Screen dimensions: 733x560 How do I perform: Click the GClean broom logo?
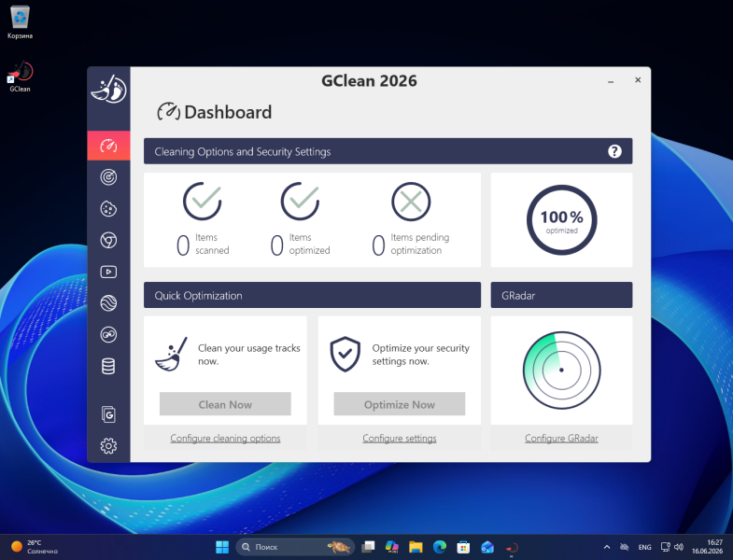point(108,89)
